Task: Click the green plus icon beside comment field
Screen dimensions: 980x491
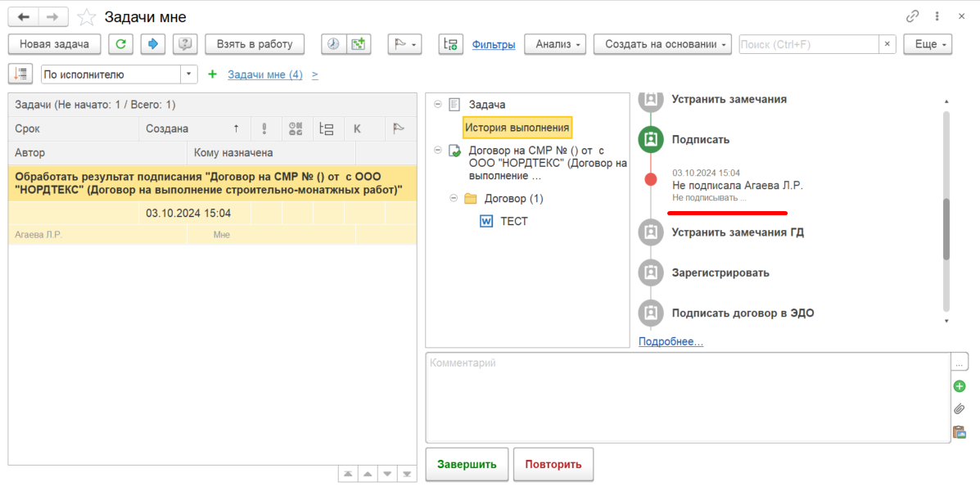Action: [960, 387]
